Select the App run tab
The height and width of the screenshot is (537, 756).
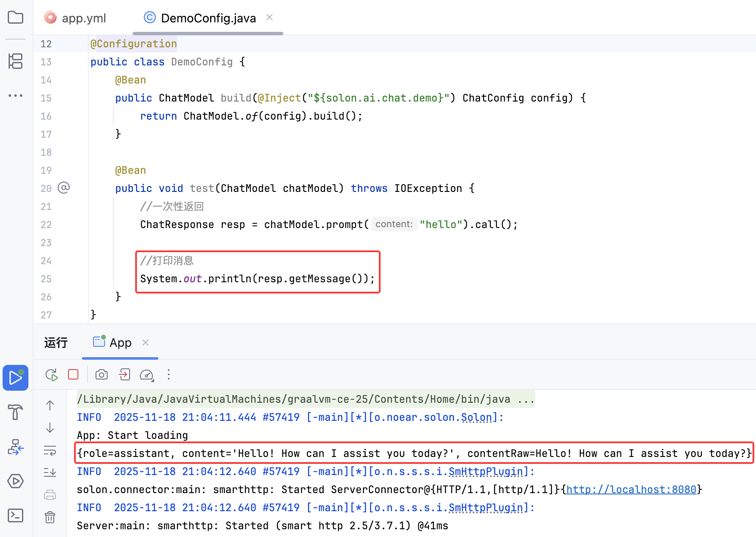113,343
